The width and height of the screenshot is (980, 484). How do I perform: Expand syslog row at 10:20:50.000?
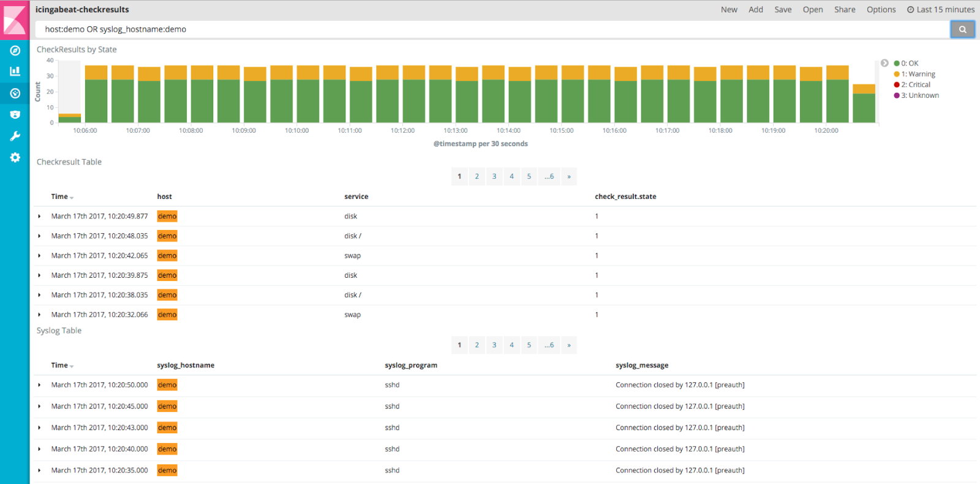click(40, 385)
